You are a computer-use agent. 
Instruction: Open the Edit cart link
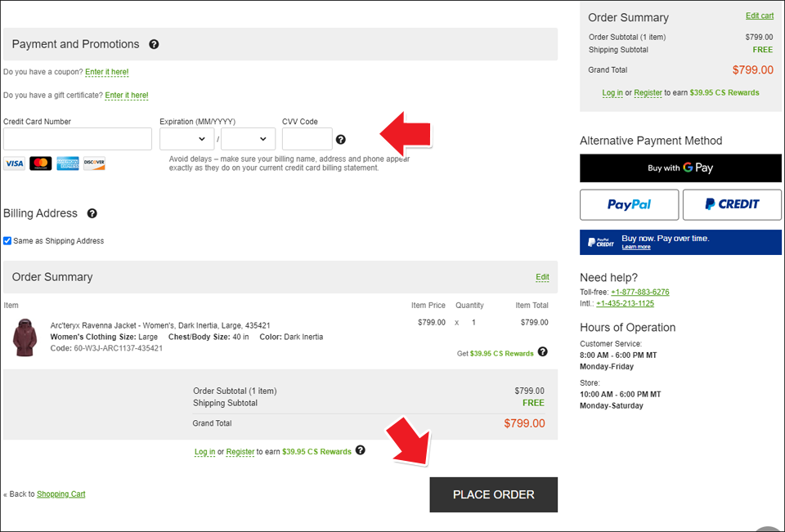(x=759, y=16)
